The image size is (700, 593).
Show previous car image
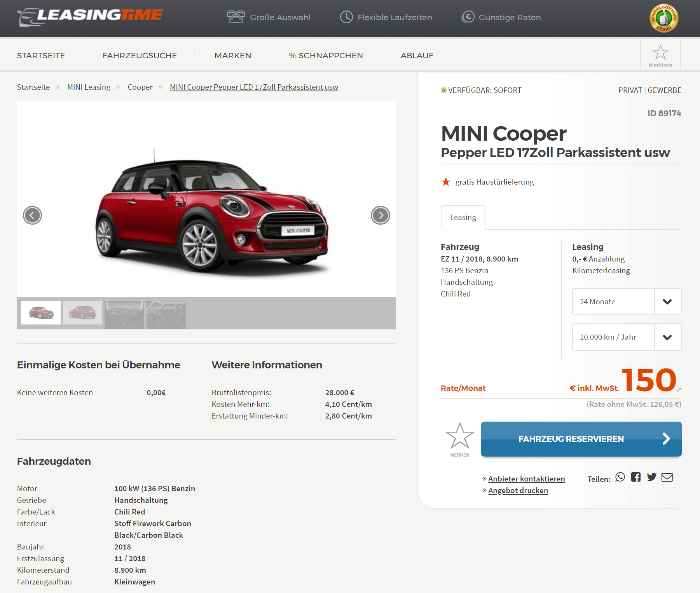pyautogui.click(x=32, y=215)
